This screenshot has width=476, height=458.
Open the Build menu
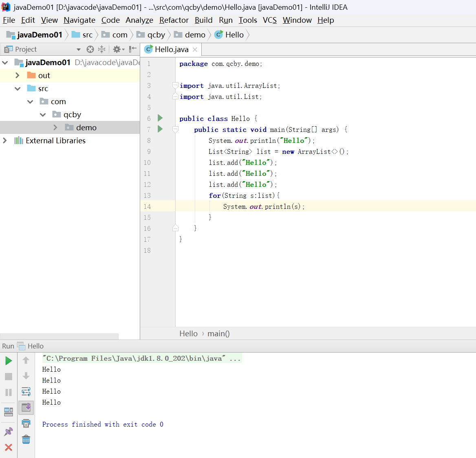(204, 20)
